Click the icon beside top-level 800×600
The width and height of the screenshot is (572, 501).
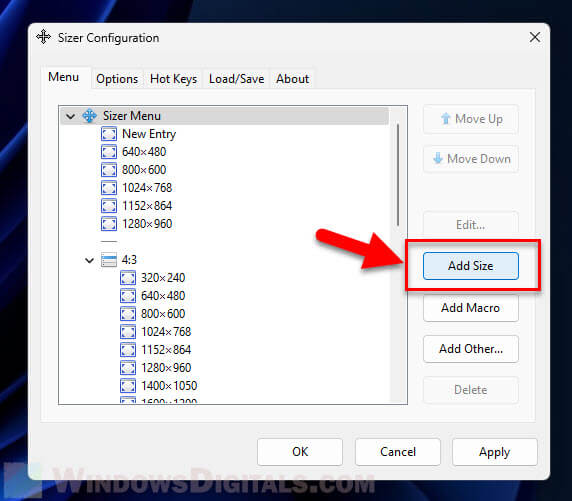click(x=109, y=170)
